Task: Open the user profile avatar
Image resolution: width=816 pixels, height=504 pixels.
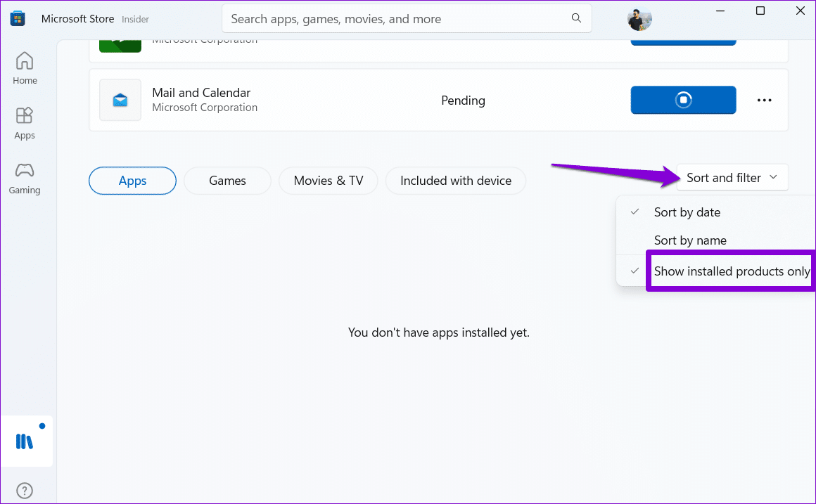Action: click(x=639, y=19)
